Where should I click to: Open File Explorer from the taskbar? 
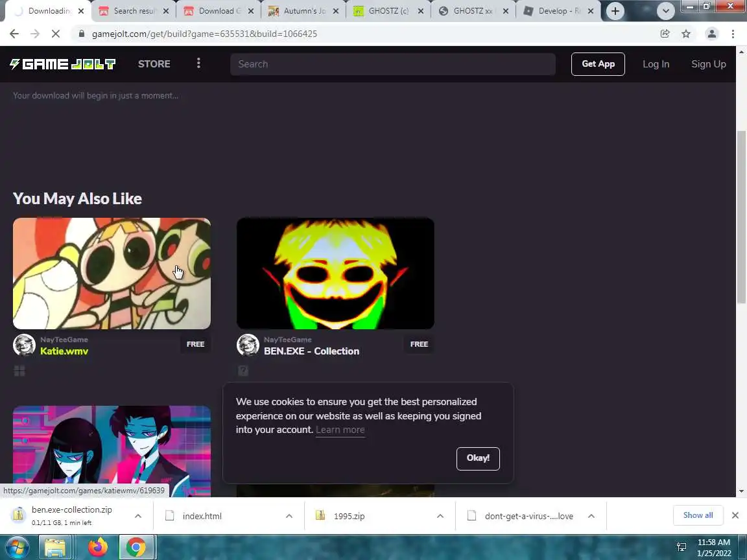pos(54,547)
